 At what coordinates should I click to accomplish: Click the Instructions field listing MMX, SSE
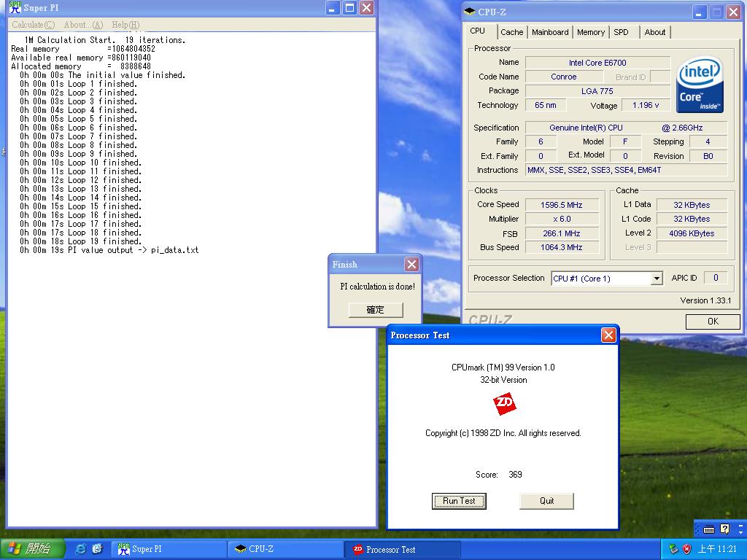[x=627, y=170]
